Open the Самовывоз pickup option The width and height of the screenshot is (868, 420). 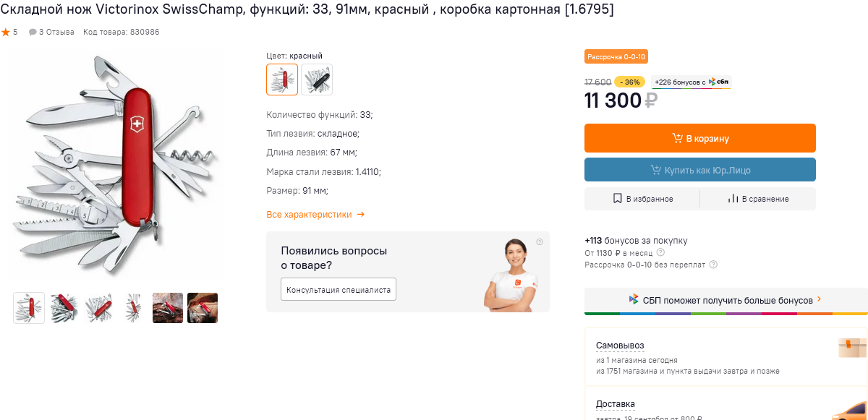(x=620, y=346)
